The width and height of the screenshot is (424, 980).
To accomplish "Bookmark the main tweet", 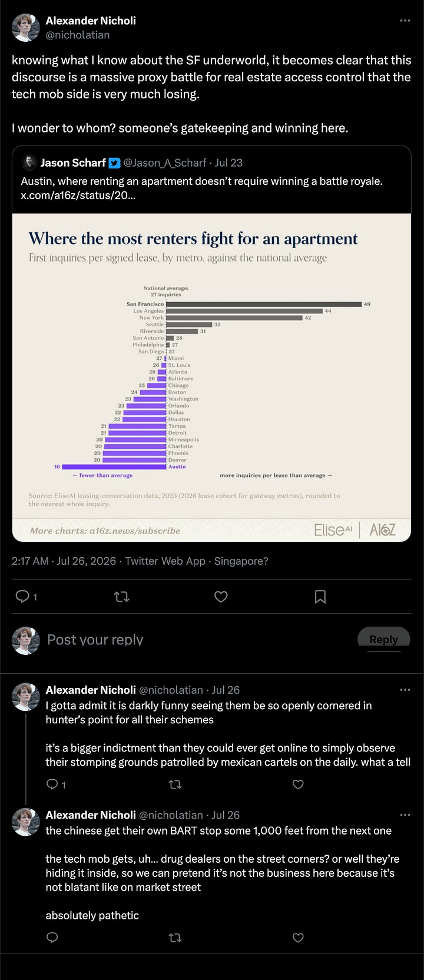I will [x=320, y=597].
